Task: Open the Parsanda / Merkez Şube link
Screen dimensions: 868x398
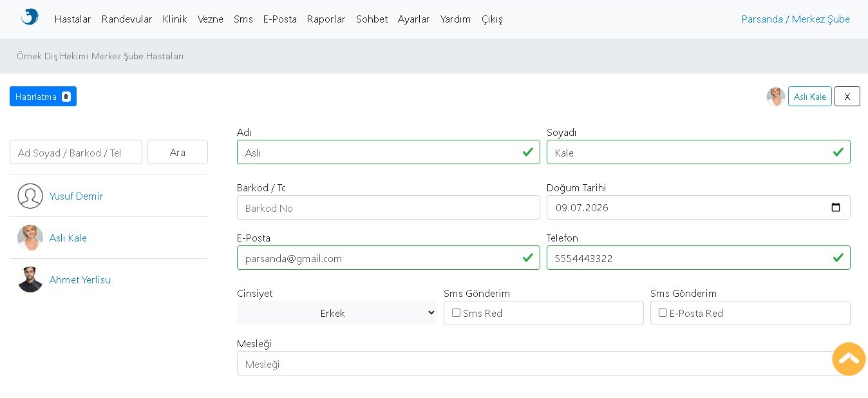Action: tap(795, 19)
